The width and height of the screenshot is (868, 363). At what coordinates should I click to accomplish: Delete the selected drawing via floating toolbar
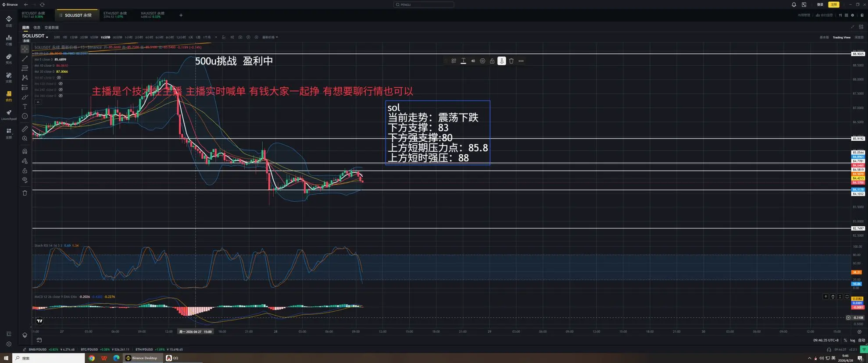(x=511, y=61)
